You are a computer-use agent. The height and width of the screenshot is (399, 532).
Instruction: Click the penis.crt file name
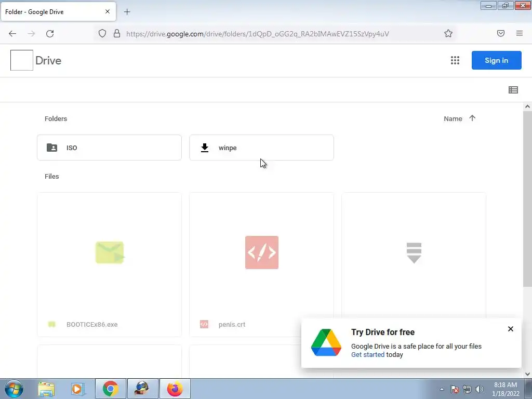232,324
